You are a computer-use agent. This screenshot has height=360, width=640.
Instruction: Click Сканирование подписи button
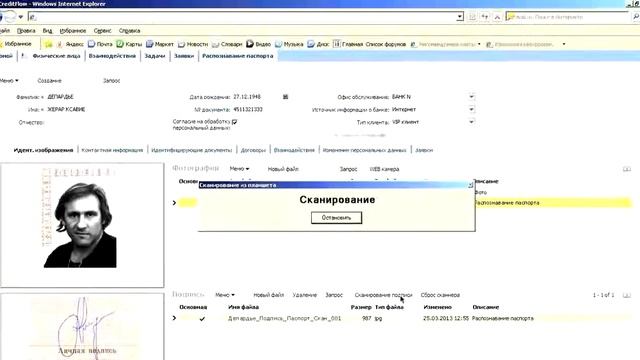(383, 295)
